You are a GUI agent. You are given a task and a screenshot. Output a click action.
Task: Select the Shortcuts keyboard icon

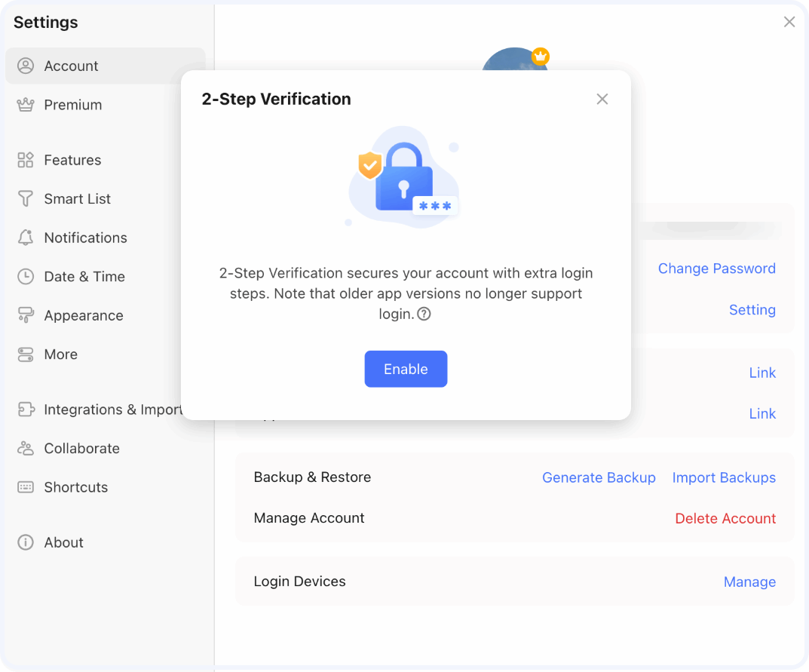pos(26,487)
